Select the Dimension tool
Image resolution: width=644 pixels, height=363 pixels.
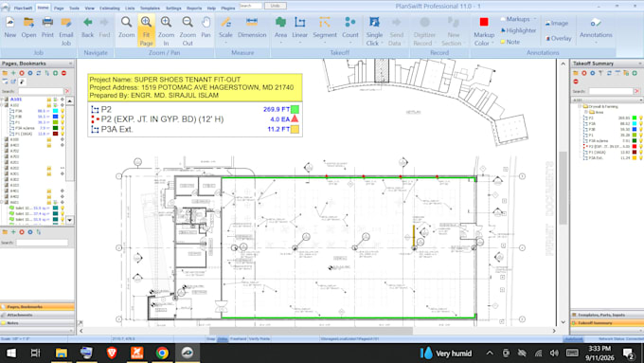[x=252, y=27]
